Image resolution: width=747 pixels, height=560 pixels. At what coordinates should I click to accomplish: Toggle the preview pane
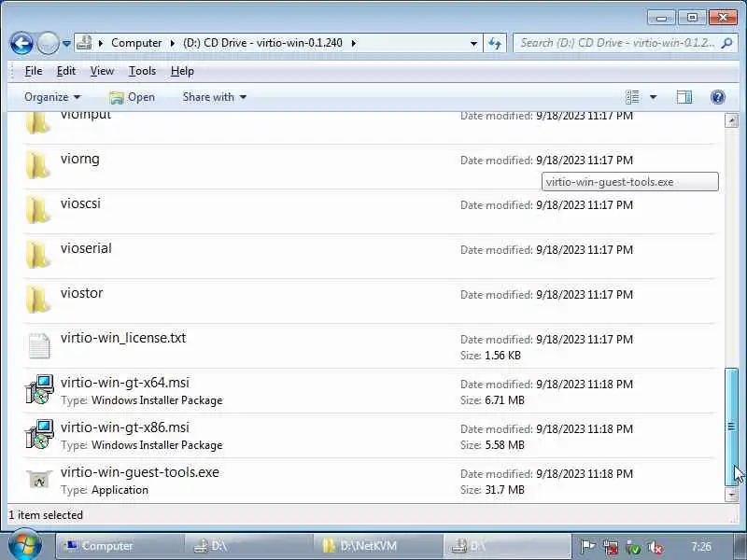[x=684, y=97]
